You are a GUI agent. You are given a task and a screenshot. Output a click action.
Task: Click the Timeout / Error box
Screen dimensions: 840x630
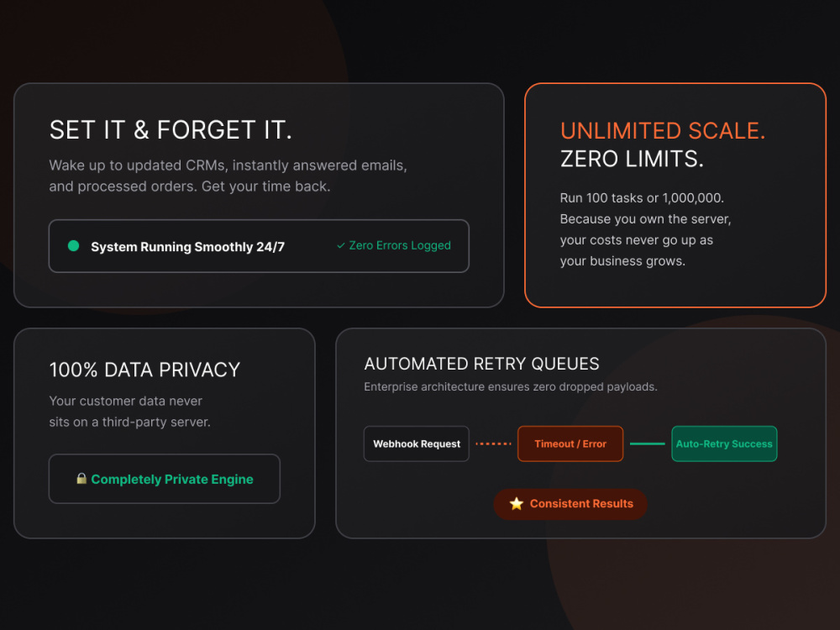click(570, 444)
